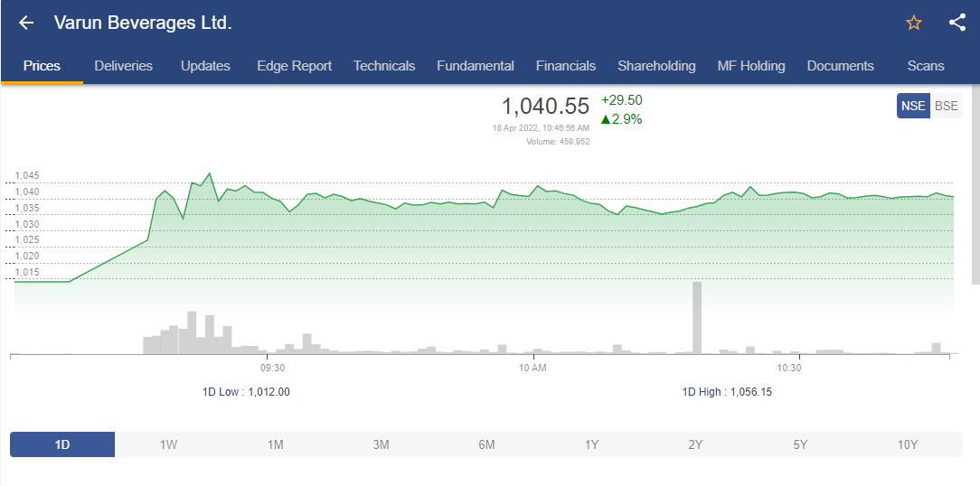Click the 10 AM time axis label
The width and height of the screenshot is (980, 486).
click(532, 368)
